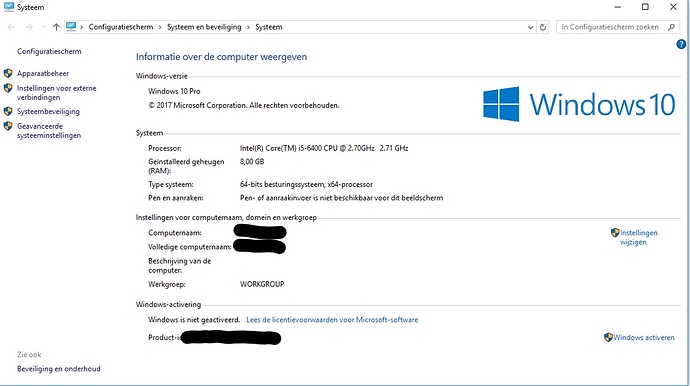Screen dimensions: 690x386
Task: Select the 64-bits besturingssysteem text
Action: pos(306,184)
